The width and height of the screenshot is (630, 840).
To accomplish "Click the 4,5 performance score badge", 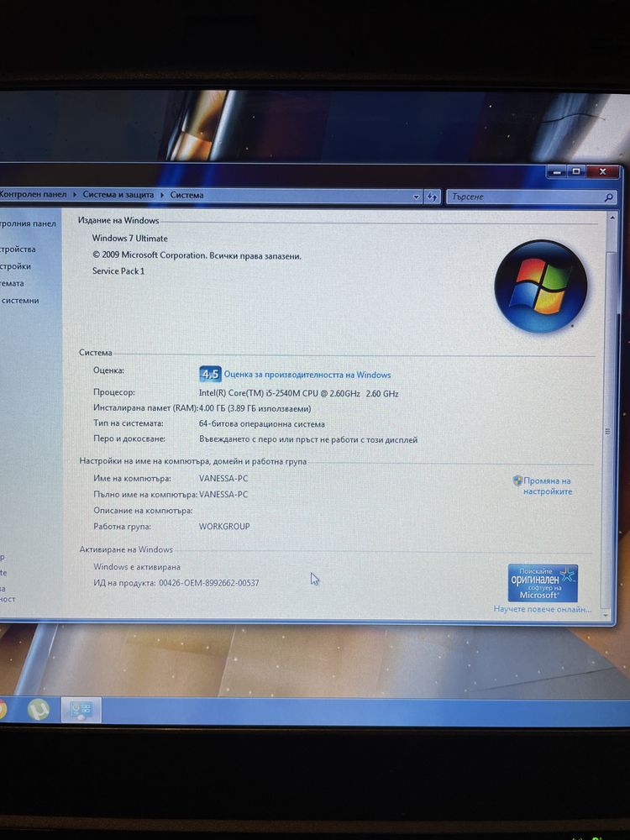I will coord(210,374).
